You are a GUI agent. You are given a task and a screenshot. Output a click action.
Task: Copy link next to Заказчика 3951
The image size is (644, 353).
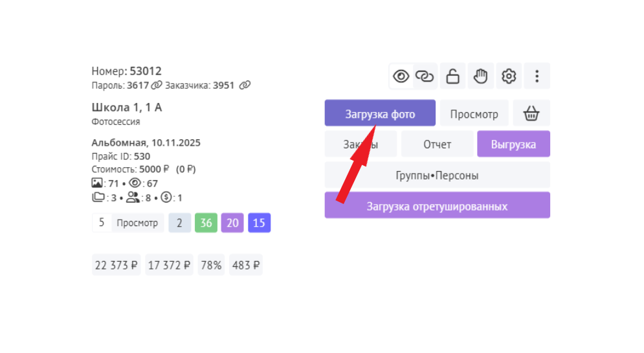click(x=244, y=85)
